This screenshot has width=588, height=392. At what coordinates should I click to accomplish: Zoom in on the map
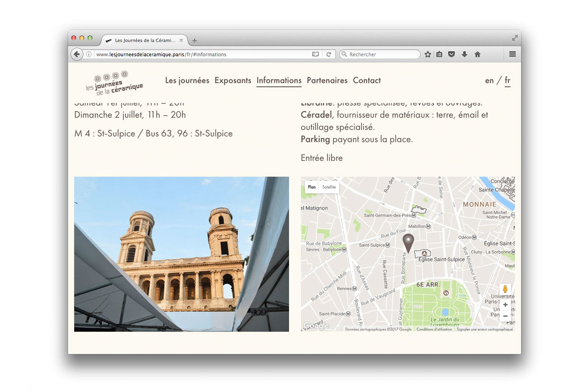coord(505,305)
